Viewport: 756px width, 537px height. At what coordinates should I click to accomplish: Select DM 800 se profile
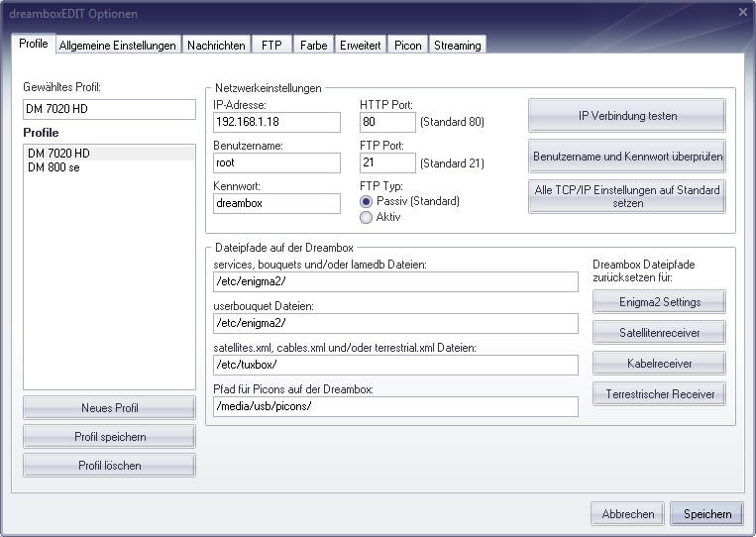pyautogui.click(x=109, y=167)
